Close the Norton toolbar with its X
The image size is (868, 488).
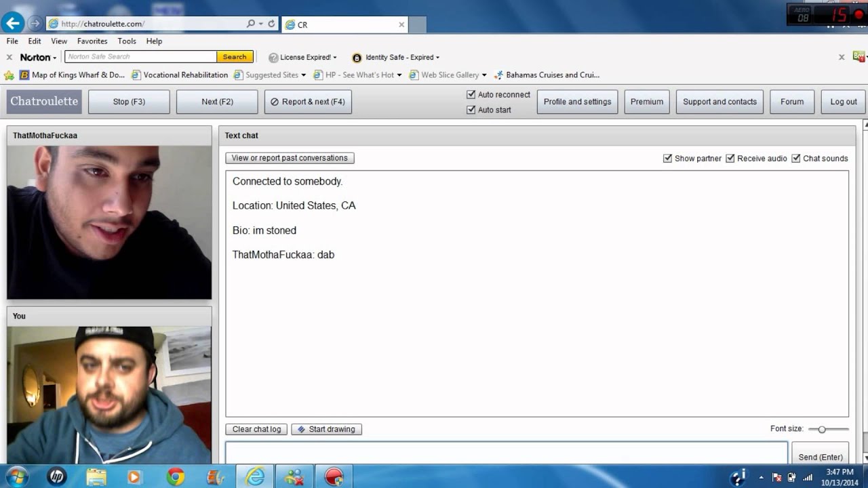pyautogui.click(x=9, y=57)
